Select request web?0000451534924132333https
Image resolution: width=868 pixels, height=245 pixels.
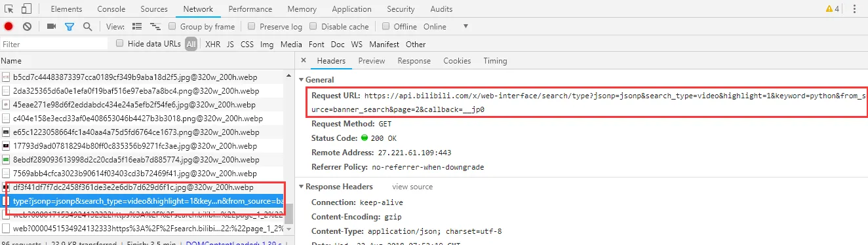pos(142,228)
